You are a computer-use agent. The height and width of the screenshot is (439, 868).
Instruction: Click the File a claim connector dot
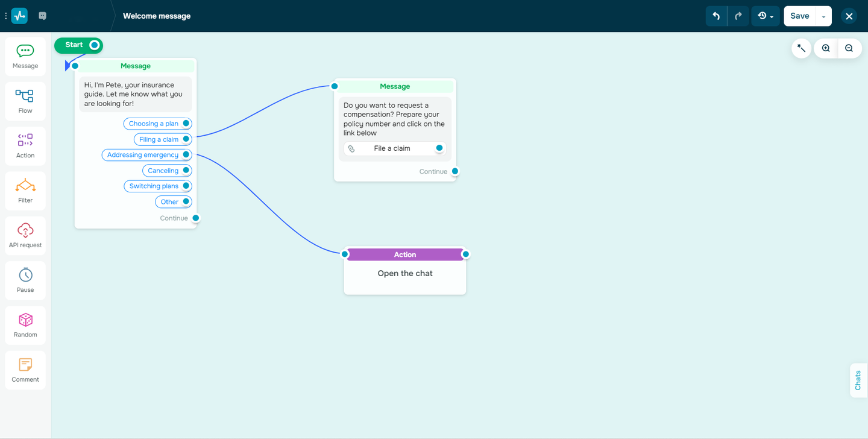coord(439,148)
